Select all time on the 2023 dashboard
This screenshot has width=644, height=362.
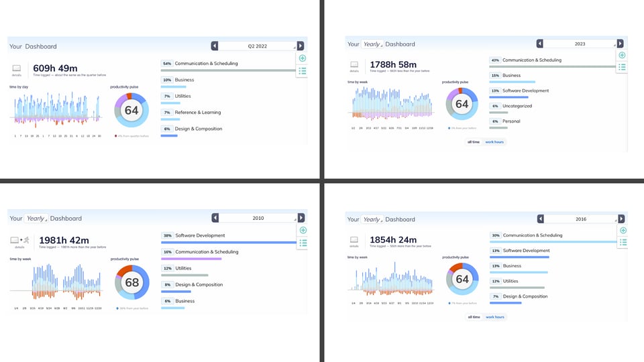[474, 142]
